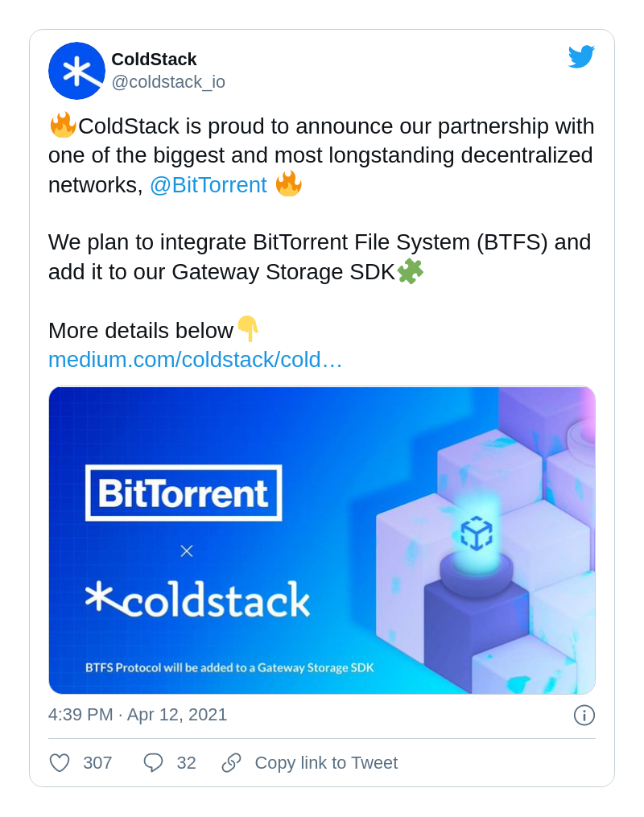Open the @BitTorrent profile link
This screenshot has height=817, width=644.
[x=208, y=184]
